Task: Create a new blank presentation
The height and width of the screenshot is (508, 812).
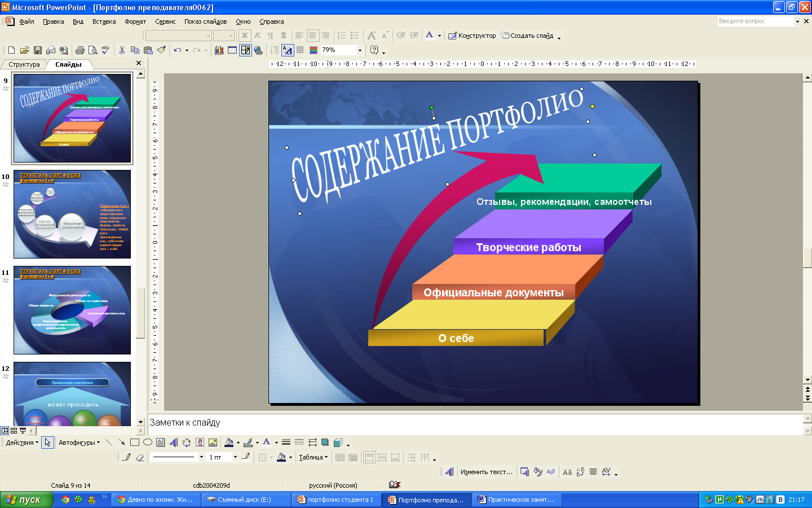Action: [x=11, y=50]
